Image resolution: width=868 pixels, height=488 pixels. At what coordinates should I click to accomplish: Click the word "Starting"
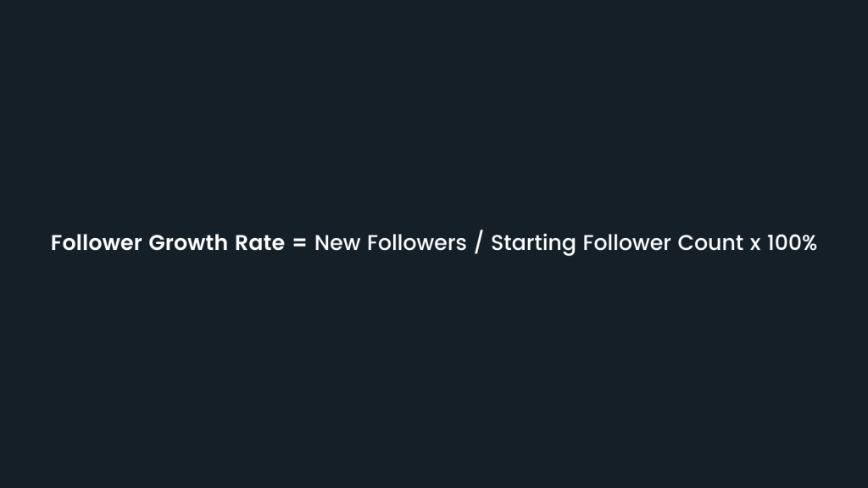[534, 244]
